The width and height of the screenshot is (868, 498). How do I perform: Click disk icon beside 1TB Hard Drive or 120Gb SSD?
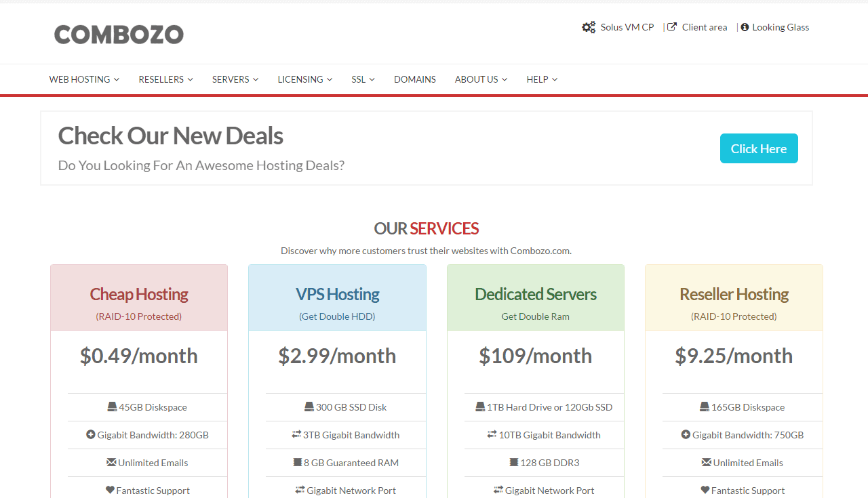(x=480, y=407)
